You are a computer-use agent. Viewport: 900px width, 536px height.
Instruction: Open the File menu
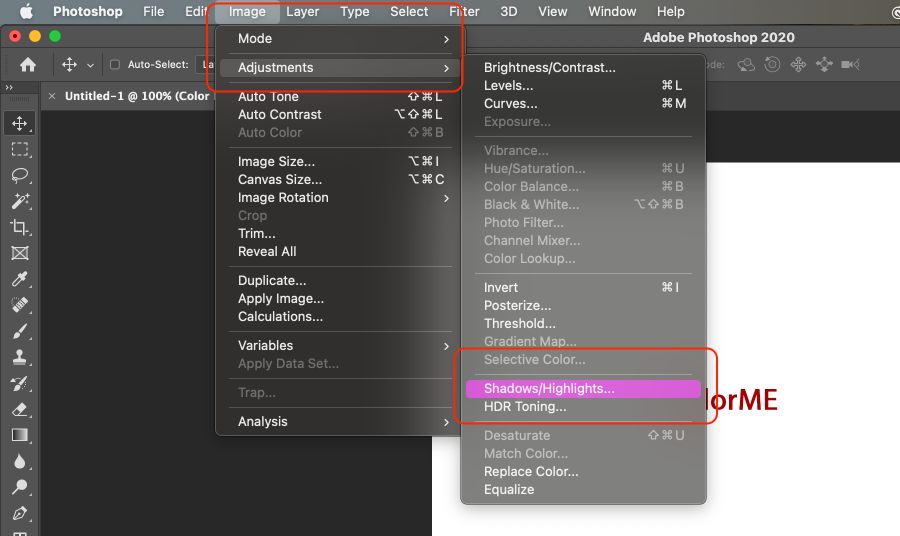(154, 11)
